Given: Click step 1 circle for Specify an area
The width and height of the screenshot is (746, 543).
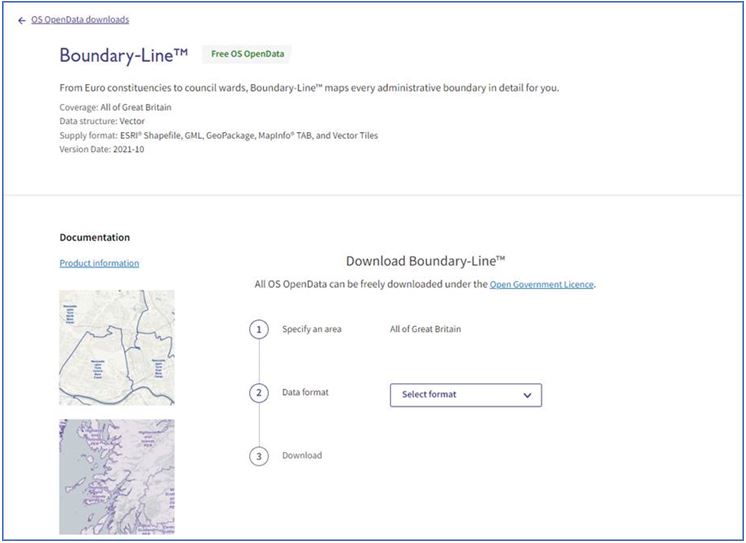Looking at the screenshot, I should [259, 329].
